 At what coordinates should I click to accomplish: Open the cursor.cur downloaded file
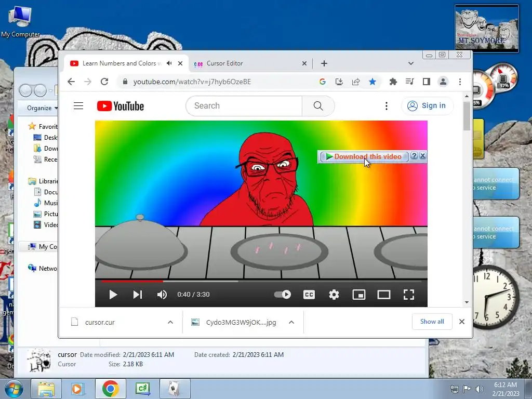click(100, 322)
